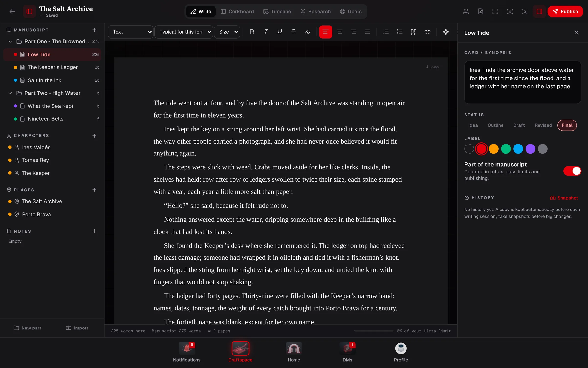
Task: Set status to Idea
Action: [x=473, y=125]
